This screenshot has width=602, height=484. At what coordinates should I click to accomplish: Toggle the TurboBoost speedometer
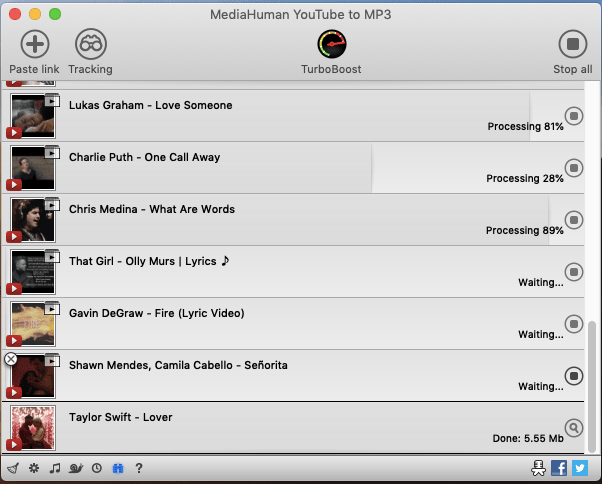tap(331, 44)
